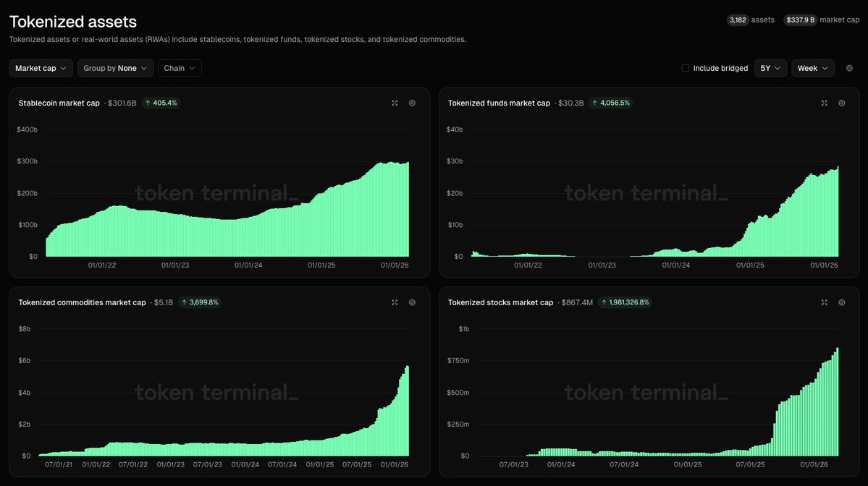Change the 5Y time range dropdown

pos(770,67)
